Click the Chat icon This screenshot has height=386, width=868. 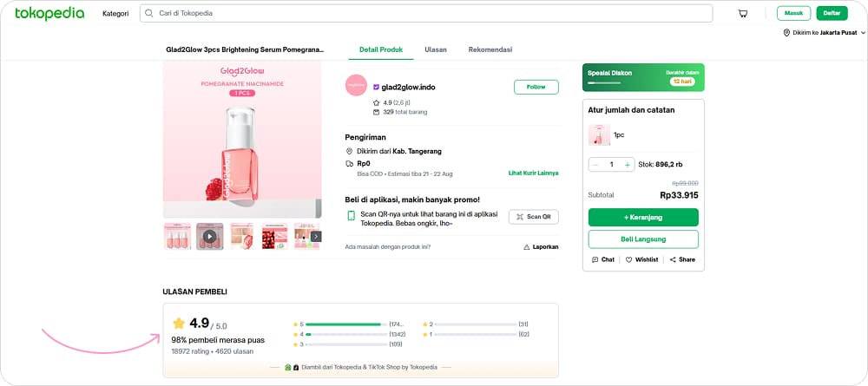[x=595, y=259]
